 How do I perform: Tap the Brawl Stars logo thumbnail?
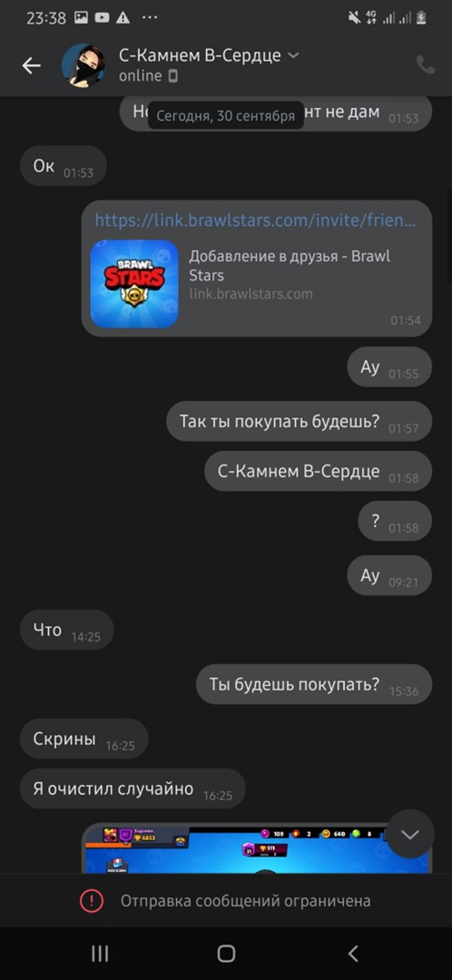click(x=134, y=284)
